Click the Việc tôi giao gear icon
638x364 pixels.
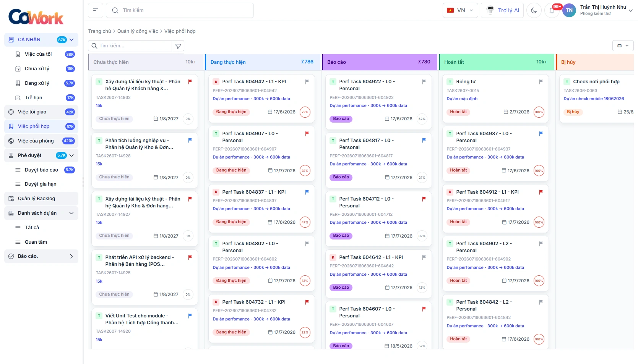11,112
